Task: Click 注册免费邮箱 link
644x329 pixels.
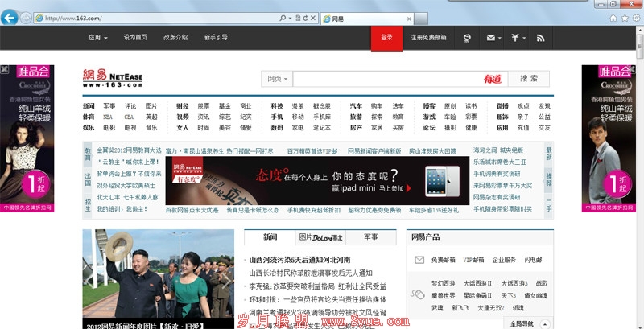Action: click(428, 37)
